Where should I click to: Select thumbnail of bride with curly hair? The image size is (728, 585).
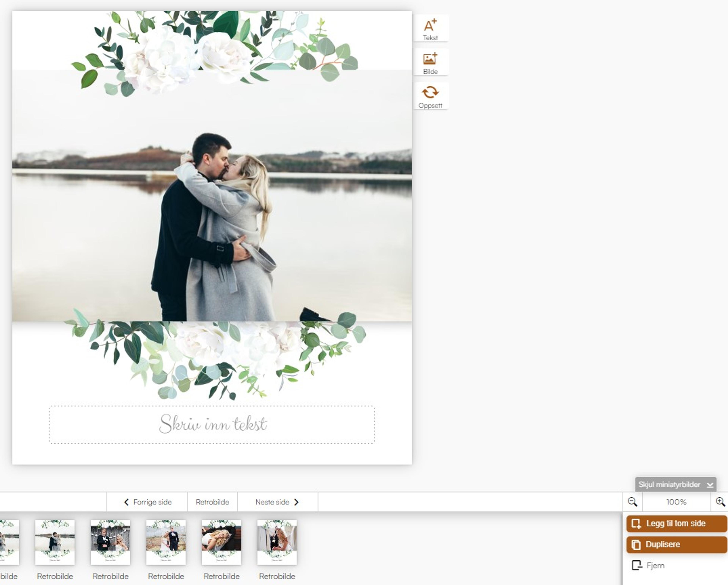tap(221, 542)
